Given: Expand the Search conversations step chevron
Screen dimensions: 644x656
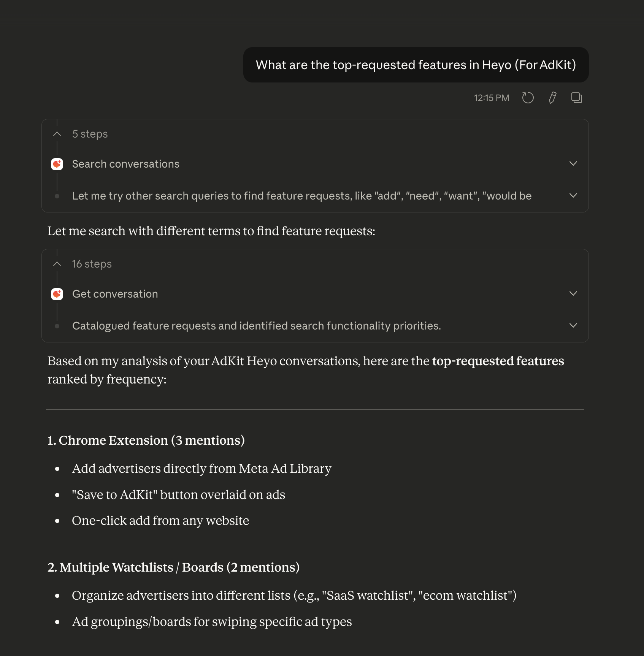Looking at the screenshot, I should [x=573, y=164].
